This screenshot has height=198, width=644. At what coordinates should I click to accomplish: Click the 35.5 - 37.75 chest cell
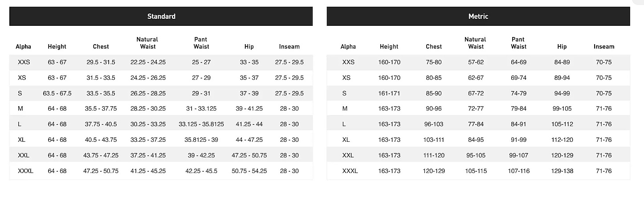coord(101,109)
